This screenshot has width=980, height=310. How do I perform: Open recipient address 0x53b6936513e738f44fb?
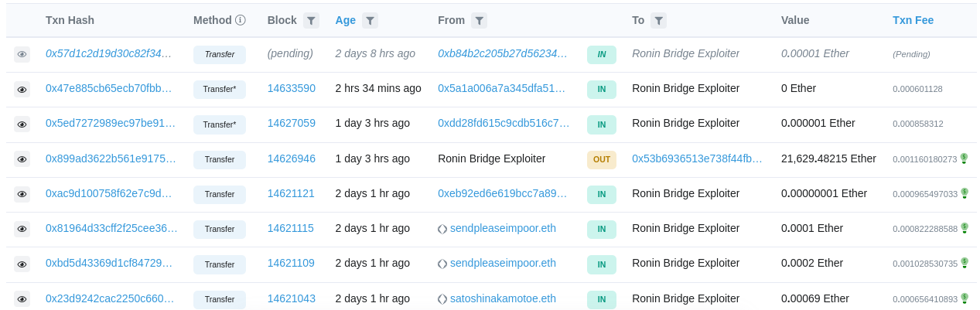697,158
